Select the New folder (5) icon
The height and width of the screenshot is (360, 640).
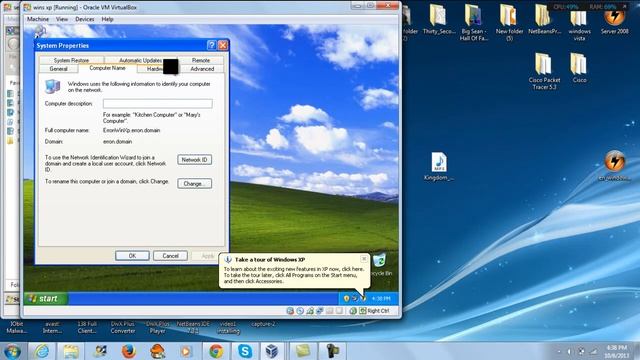click(509, 23)
